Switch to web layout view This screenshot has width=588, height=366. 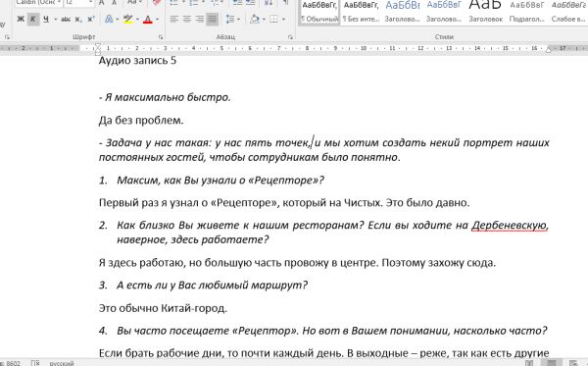[x=573, y=363]
